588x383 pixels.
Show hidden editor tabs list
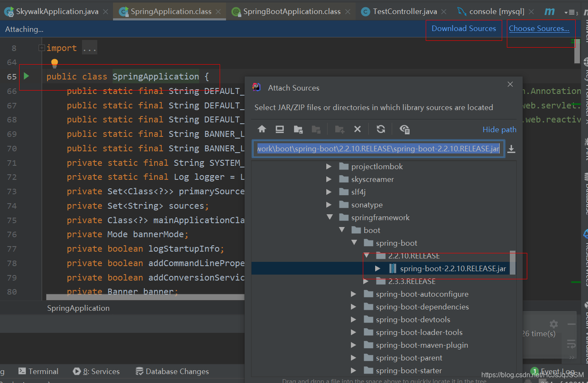[571, 12]
